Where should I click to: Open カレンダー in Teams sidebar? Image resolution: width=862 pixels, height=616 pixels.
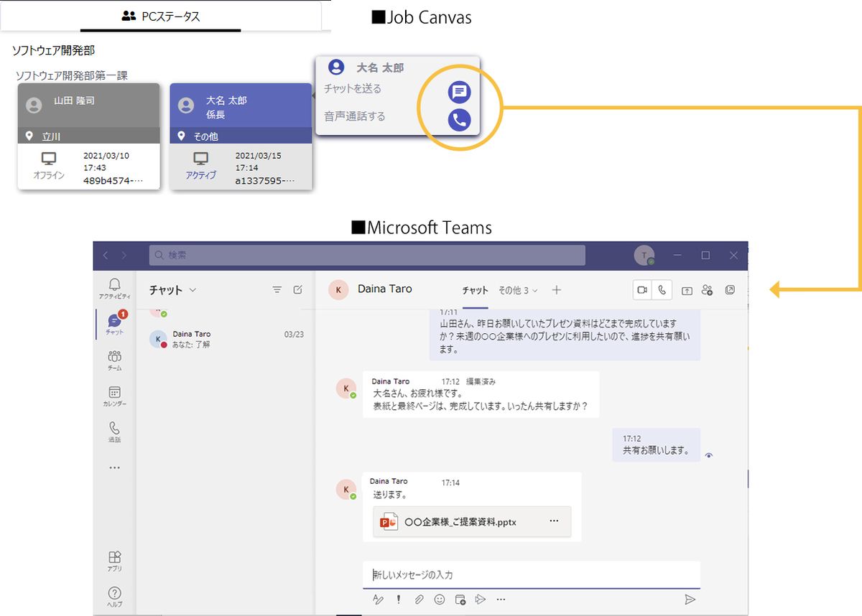tap(115, 396)
